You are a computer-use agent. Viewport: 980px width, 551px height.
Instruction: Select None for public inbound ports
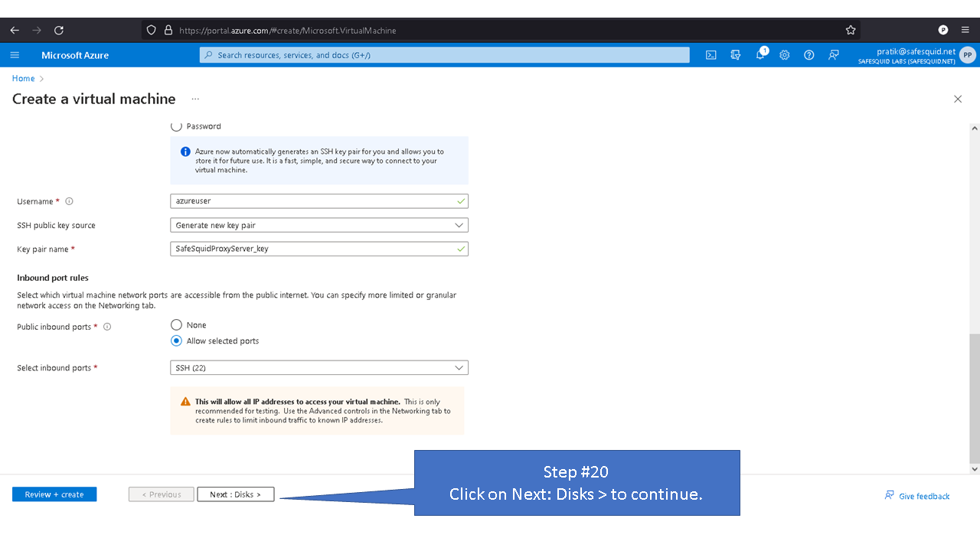pos(176,325)
